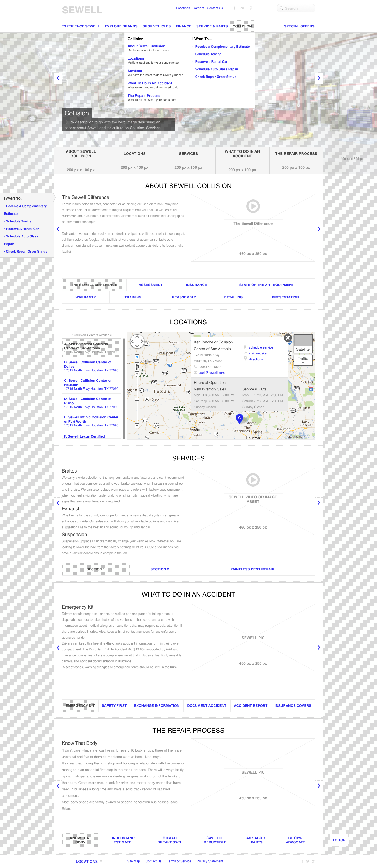Open the Explore Brands main menu
The image size is (377, 868).
(x=121, y=26)
